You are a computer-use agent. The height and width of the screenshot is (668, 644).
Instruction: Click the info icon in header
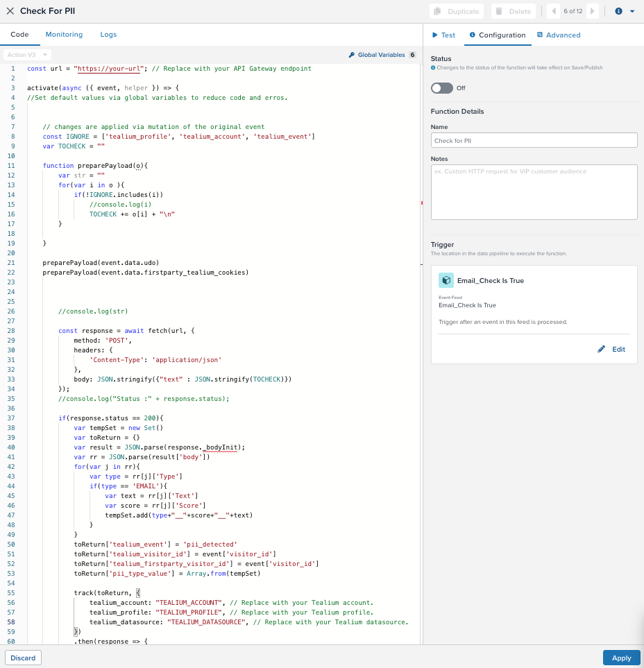tap(618, 11)
